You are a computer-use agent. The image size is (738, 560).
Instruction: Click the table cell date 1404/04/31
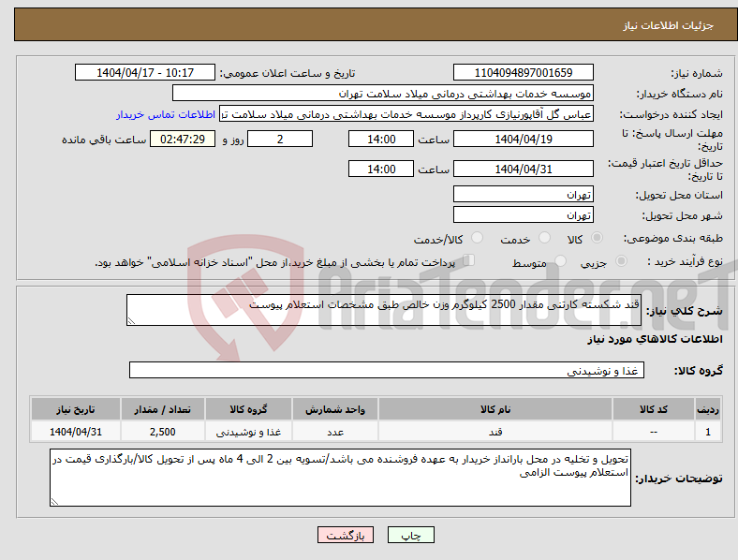[75, 432]
